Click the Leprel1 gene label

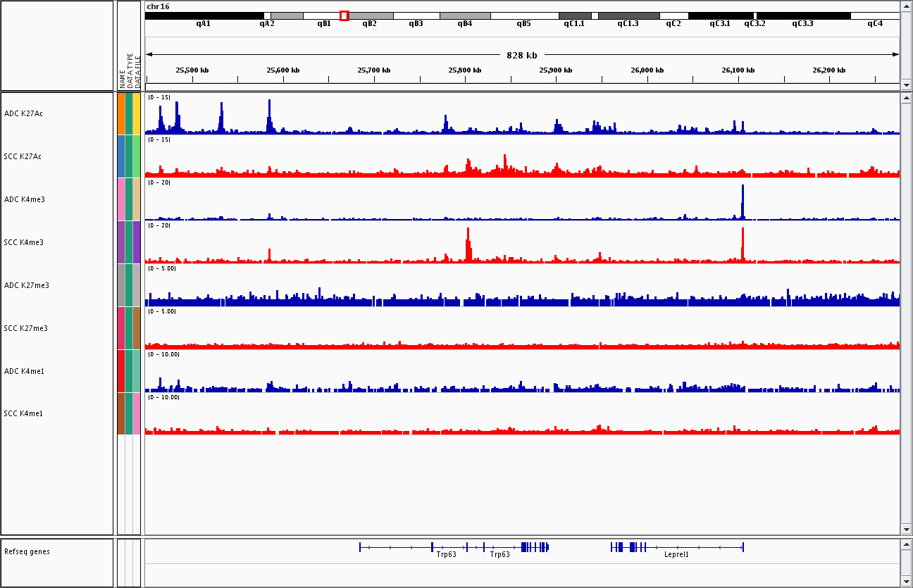coord(676,554)
